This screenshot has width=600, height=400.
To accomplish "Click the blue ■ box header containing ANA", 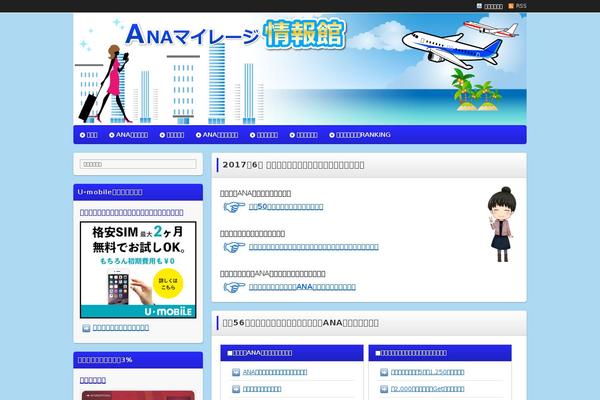I will [292, 353].
